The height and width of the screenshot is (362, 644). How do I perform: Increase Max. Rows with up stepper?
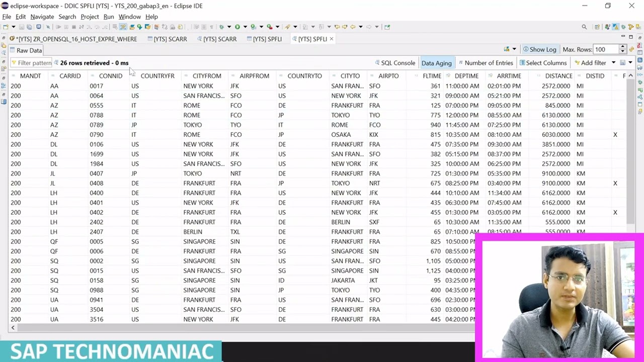(622, 47)
